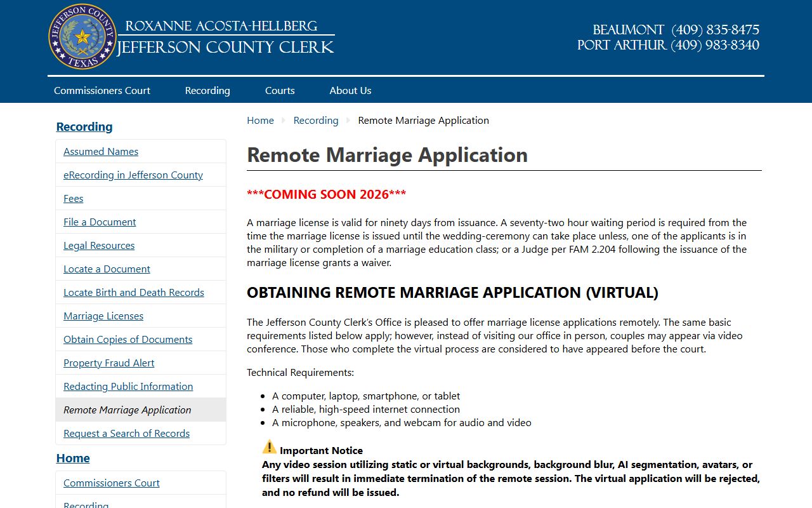Open Obtain Copies of Documents link

[x=128, y=339]
